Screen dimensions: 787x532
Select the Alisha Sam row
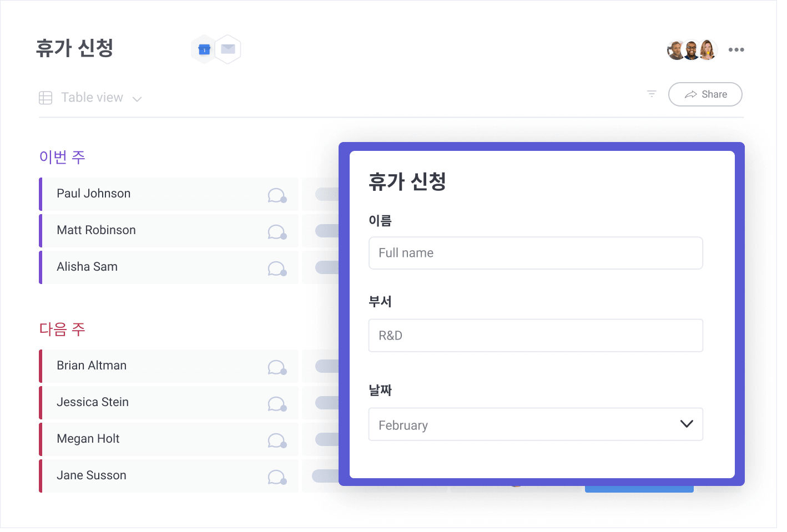pyautogui.click(x=169, y=267)
